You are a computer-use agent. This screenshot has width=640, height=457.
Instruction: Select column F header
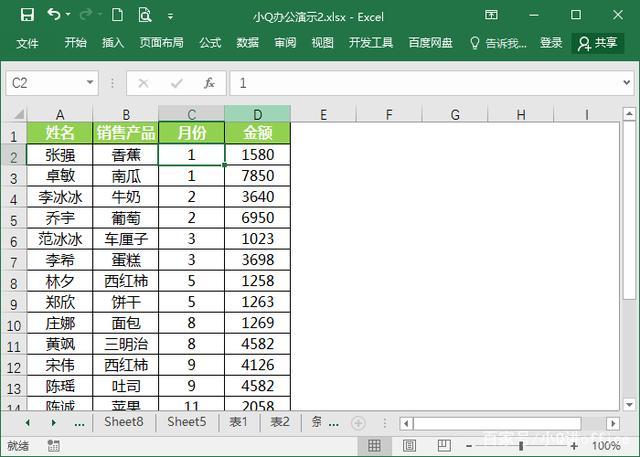[389, 114]
